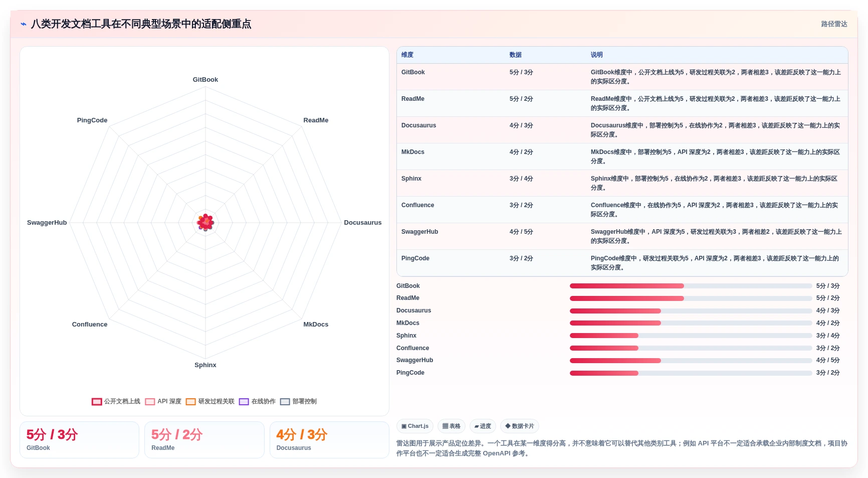The width and height of the screenshot is (868, 478).
Task: Click the blue lightning icon beside the title
Action: 24,24
